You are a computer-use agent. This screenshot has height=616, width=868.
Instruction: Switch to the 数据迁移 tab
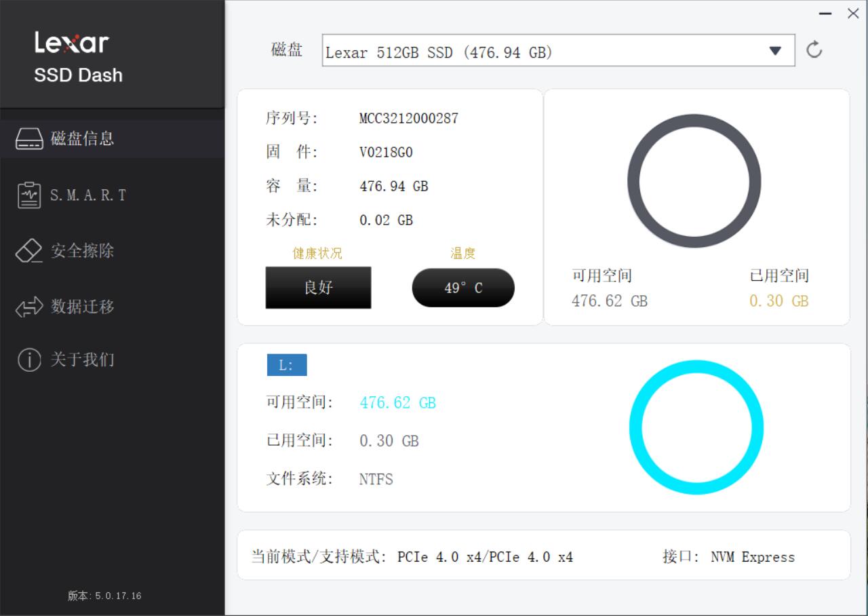pyautogui.click(x=81, y=307)
